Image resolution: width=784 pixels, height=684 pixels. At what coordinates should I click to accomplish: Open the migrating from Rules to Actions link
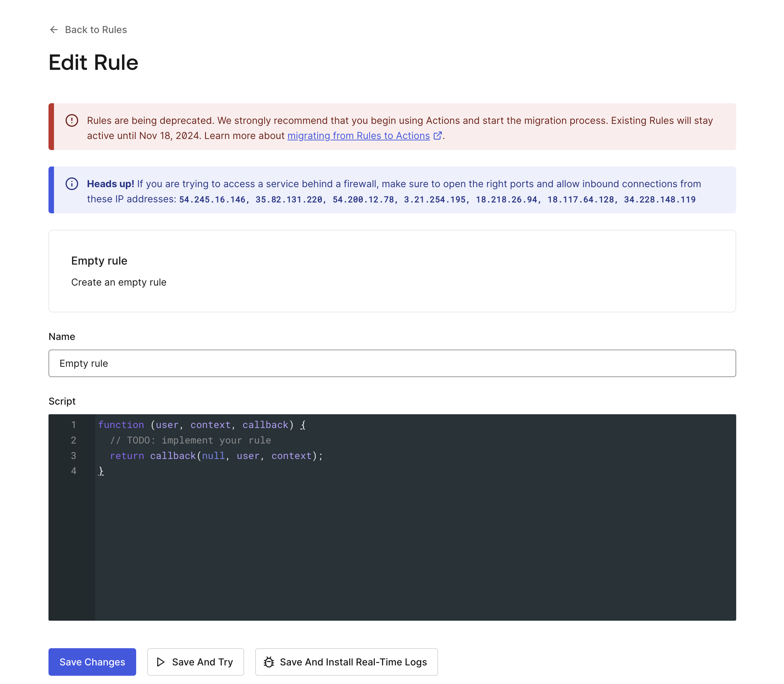[358, 136]
